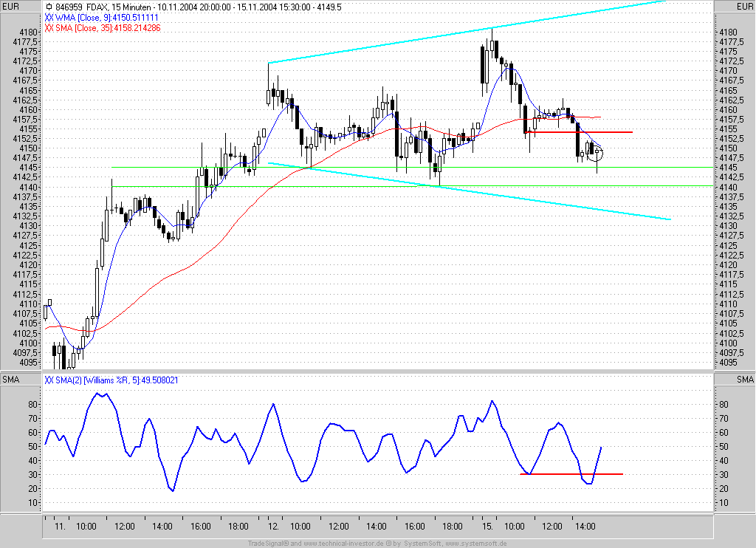Click the FDAX 15 Minuten chart title
756x548 pixels.
click(199, 7)
